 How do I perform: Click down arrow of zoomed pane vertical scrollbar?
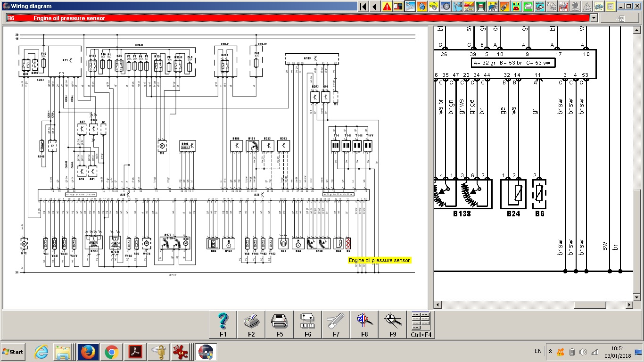point(636,297)
